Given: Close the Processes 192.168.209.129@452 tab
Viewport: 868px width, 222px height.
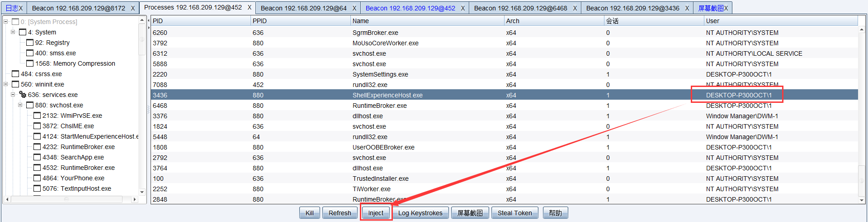Looking at the screenshot, I should pyautogui.click(x=249, y=7).
